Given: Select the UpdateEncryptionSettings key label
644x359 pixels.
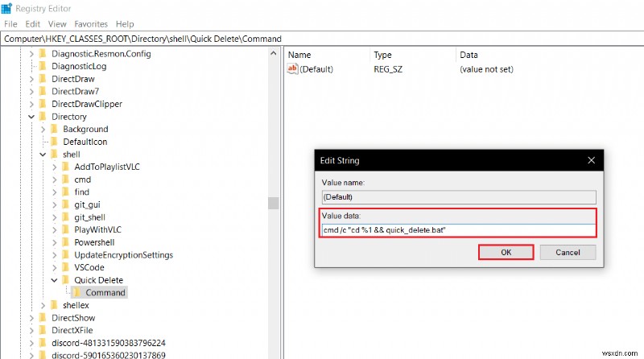Looking at the screenshot, I should point(124,255).
